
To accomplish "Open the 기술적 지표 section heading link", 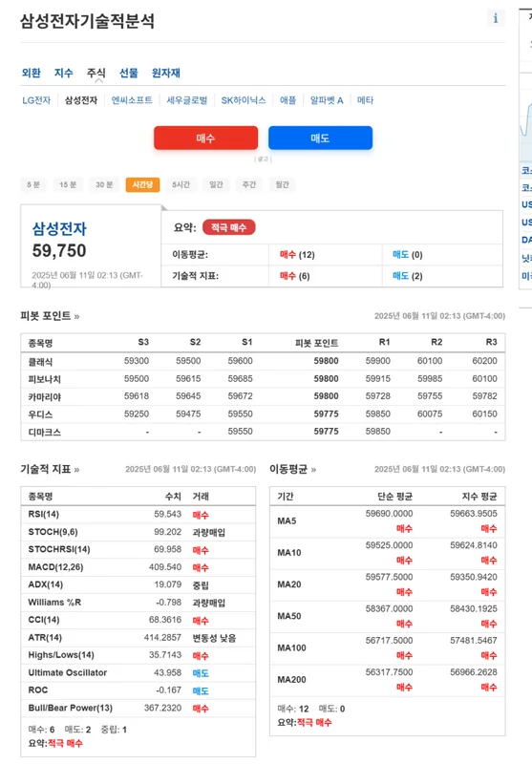I will (x=50, y=469).
